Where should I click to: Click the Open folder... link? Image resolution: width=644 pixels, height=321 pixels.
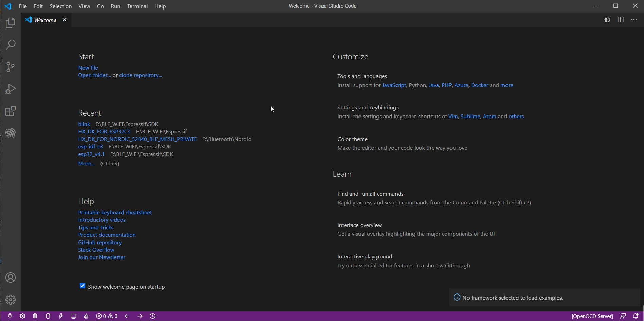click(x=94, y=75)
